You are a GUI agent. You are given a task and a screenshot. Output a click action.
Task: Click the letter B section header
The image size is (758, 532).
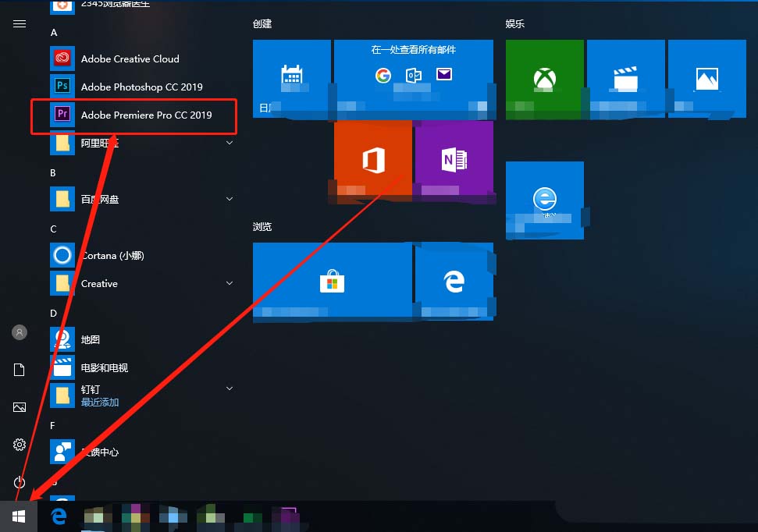coord(52,173)
